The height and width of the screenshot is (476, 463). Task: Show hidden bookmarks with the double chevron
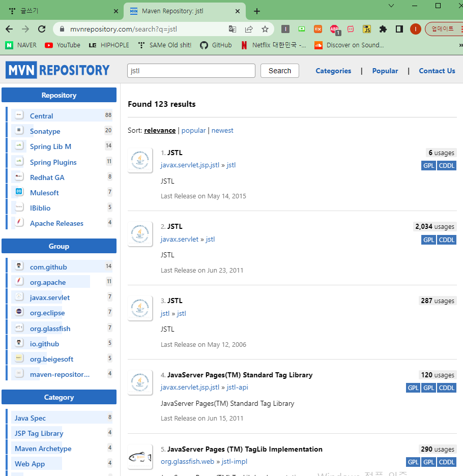[460, 45]
